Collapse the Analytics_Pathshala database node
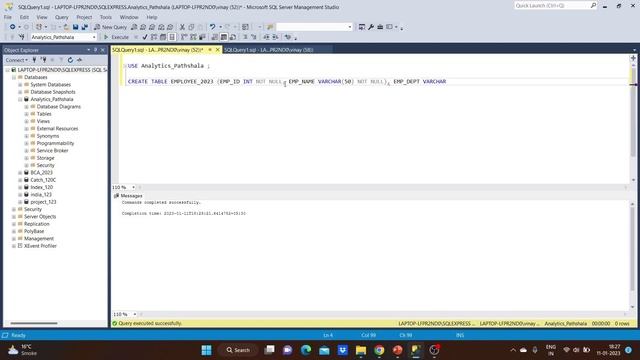Screen dimensions: 640x360 pyautogui.click(x=20, y=99)
